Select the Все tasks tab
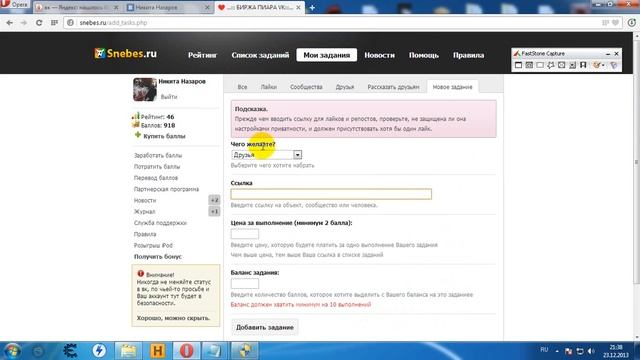 [242, 87]
